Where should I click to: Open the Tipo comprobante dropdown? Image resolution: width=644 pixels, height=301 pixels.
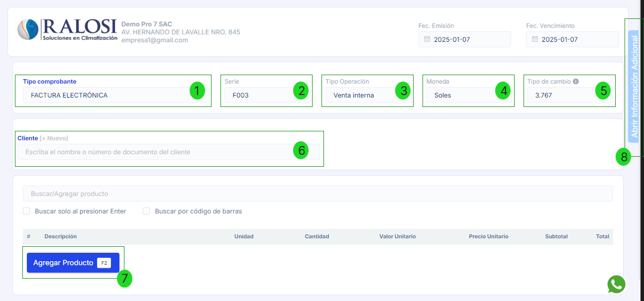105,95
